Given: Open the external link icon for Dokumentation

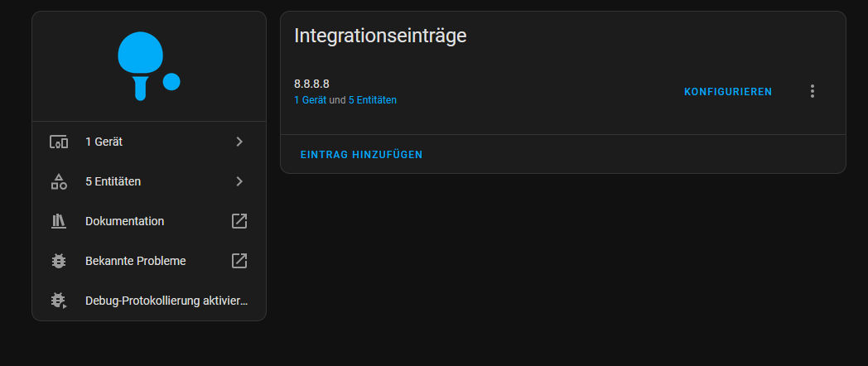Looking at the screenshot, I should pos(239,221).
